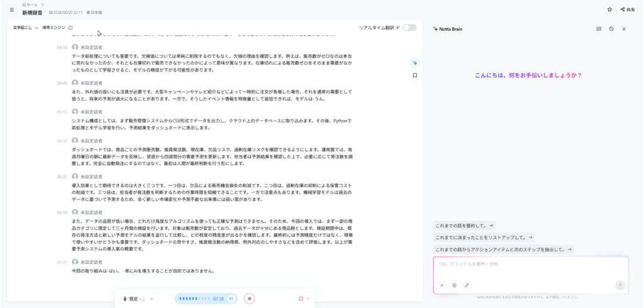Click 未設定話者 label at 05:13
This screenshot has width=644, height=308.
[91, 112]
